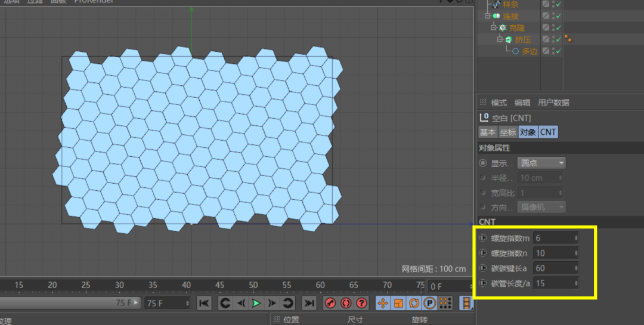Click the layer square of 连接 row
644x325 pixels.
tap(546, 16)
